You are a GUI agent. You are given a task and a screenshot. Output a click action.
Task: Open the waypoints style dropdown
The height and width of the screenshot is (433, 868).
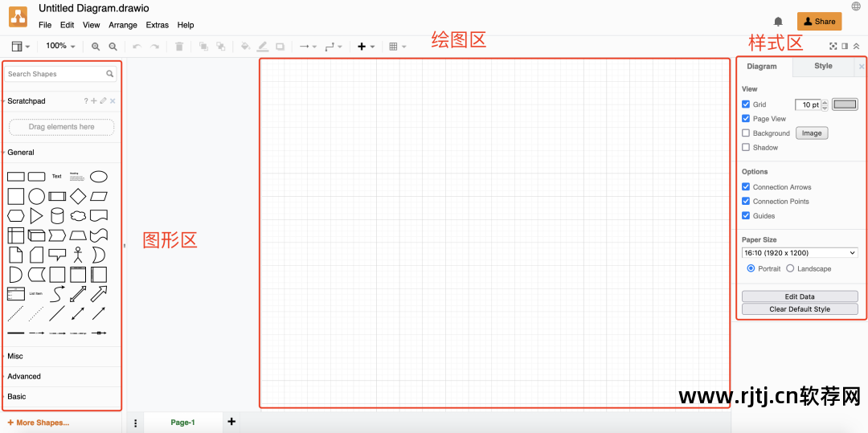[334, 47]
